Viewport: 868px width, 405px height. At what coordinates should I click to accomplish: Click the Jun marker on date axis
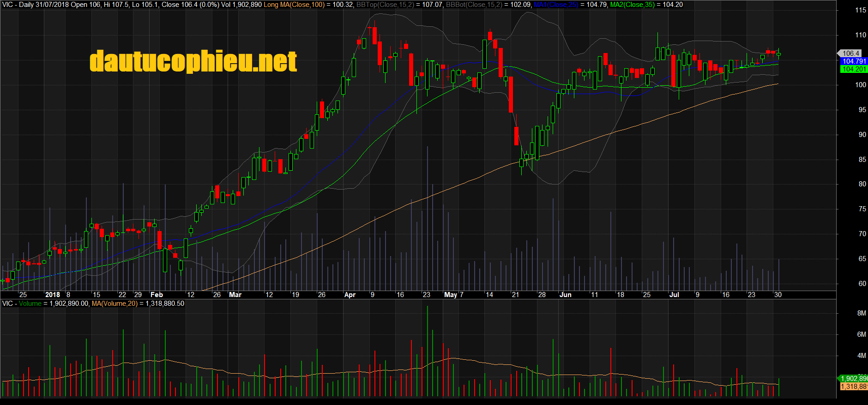(566, 295)
